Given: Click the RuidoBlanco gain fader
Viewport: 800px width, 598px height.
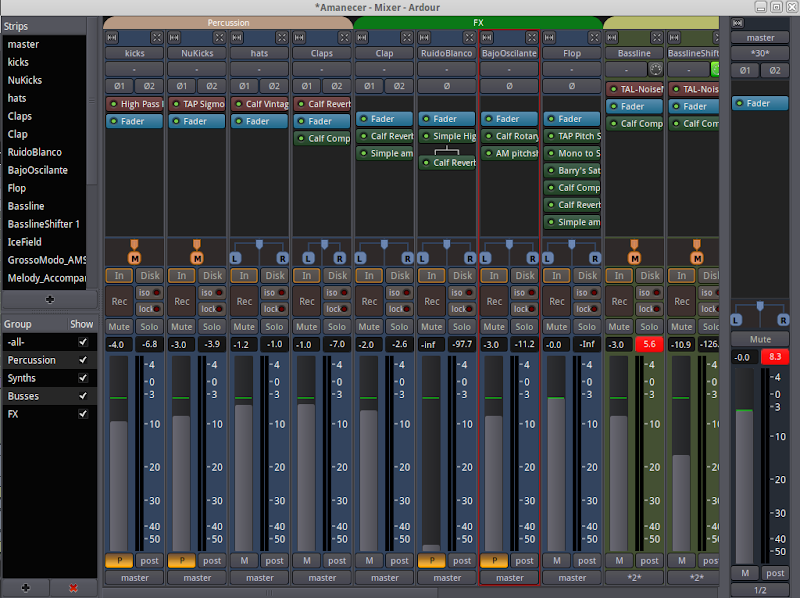Looking at the screenshot, I should pyautogui.click(x=431, y=453).
